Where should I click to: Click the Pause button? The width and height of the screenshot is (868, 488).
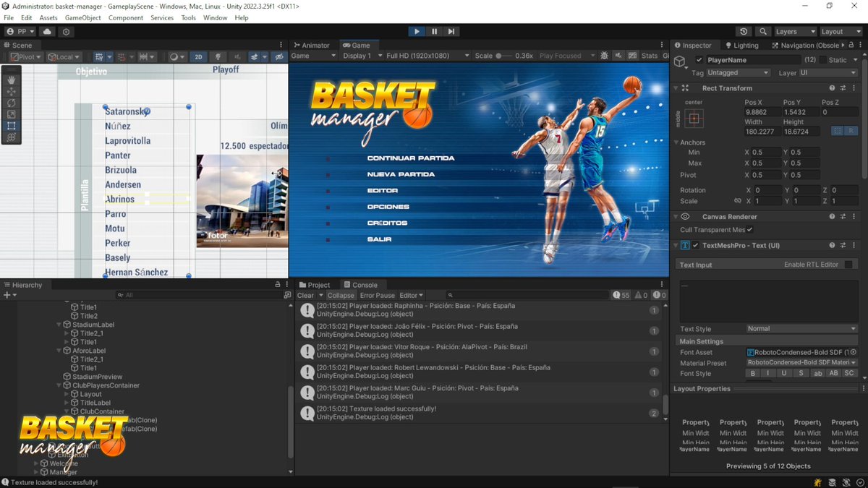click(x=434, y=32)
